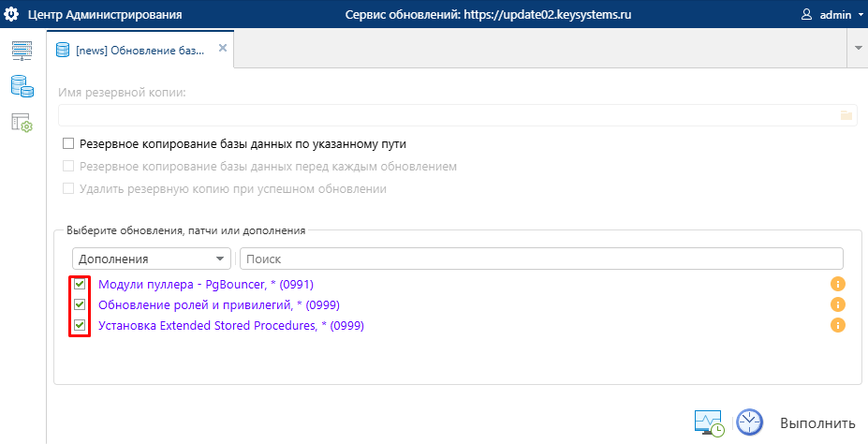
Task: Click the Имя резервной копии label
Action: tap(123, 93)
